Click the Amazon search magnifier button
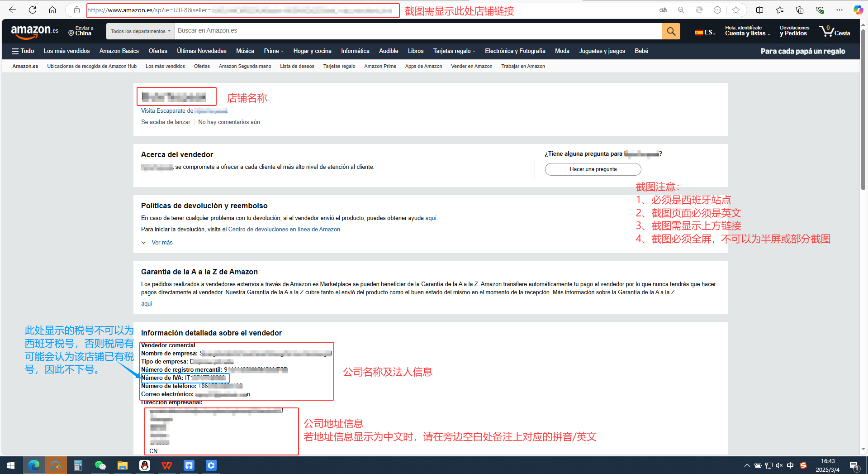The width and height of the screenshot is (868, 474). click(x=671, y=31)
